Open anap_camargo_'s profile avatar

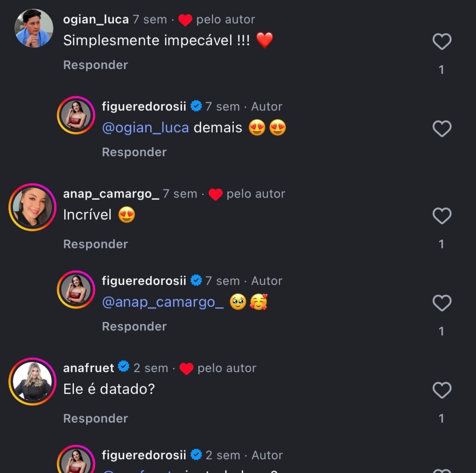tap(32, 207)
